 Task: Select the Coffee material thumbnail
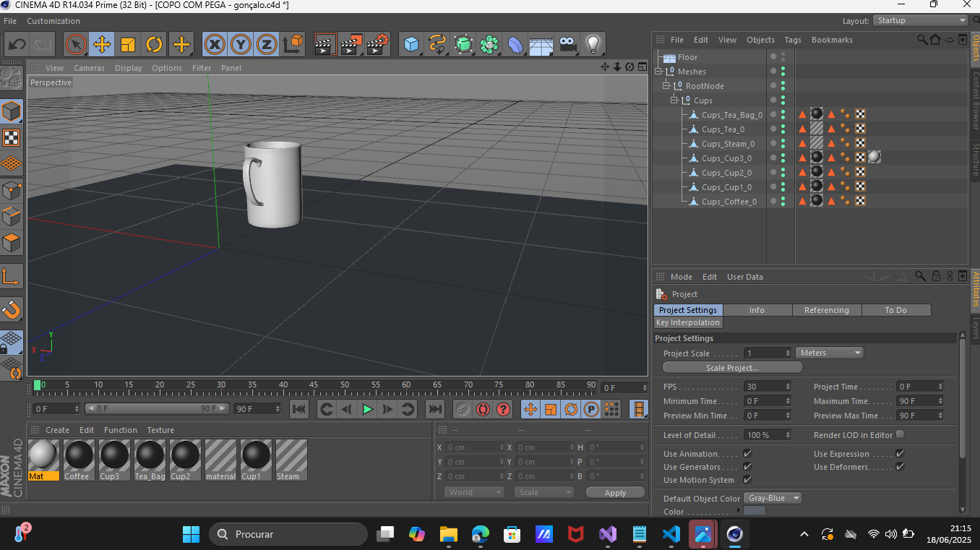79,460
